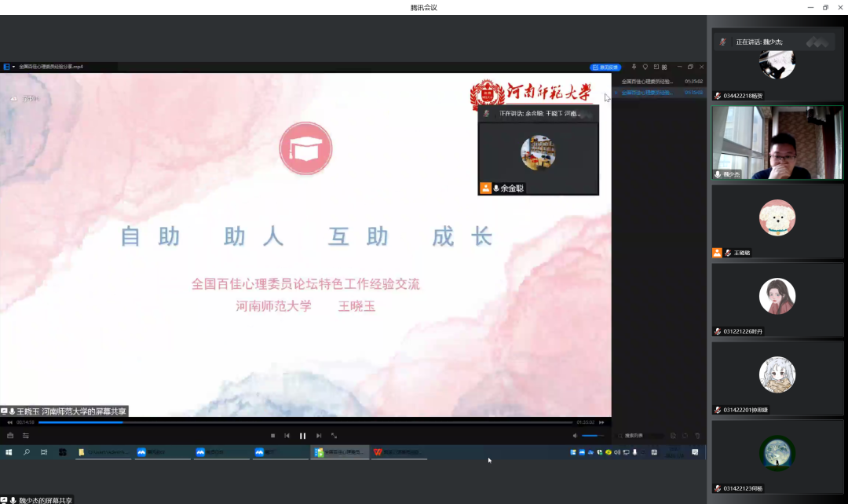This screenshot has height=504, width=848.
Task: Click the four-squares icon in player title bar
Action: pos(665,67)
